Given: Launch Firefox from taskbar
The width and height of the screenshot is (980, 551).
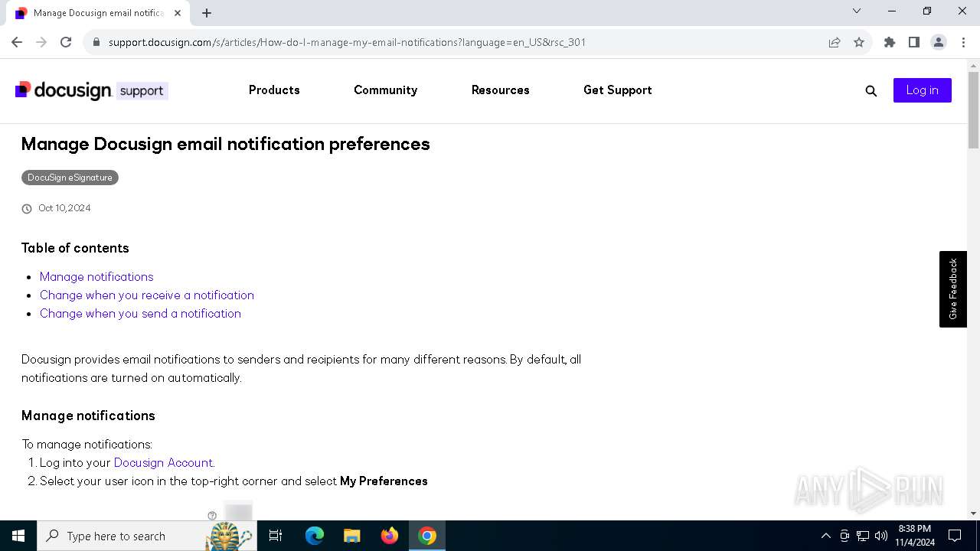Looking at the screenshot, I should 390,536.
